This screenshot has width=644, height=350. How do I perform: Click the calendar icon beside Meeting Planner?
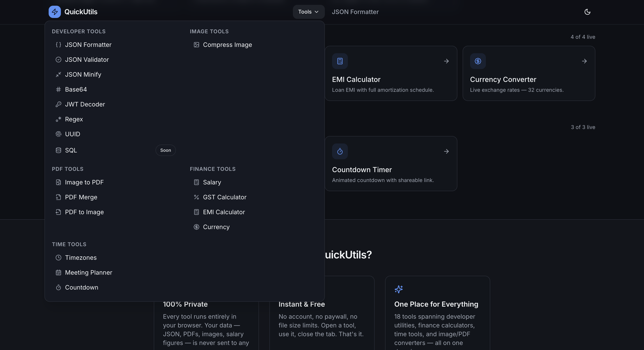(58, 272)
